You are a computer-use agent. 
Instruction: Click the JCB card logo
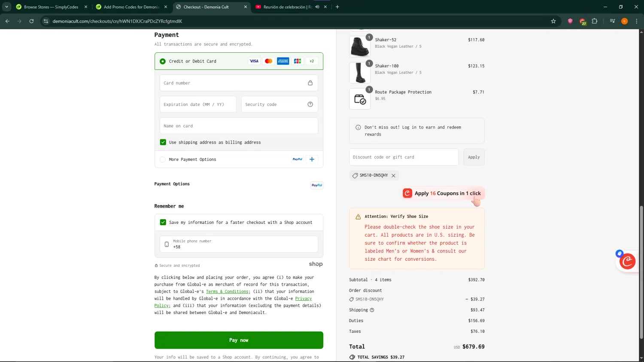click(x=298, y=61)
